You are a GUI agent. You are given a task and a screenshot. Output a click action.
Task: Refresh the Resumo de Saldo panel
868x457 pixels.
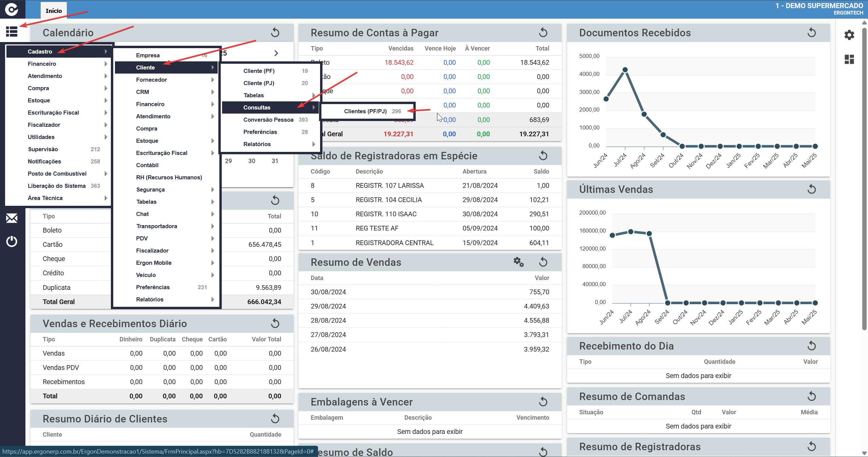tap(543, 452)
